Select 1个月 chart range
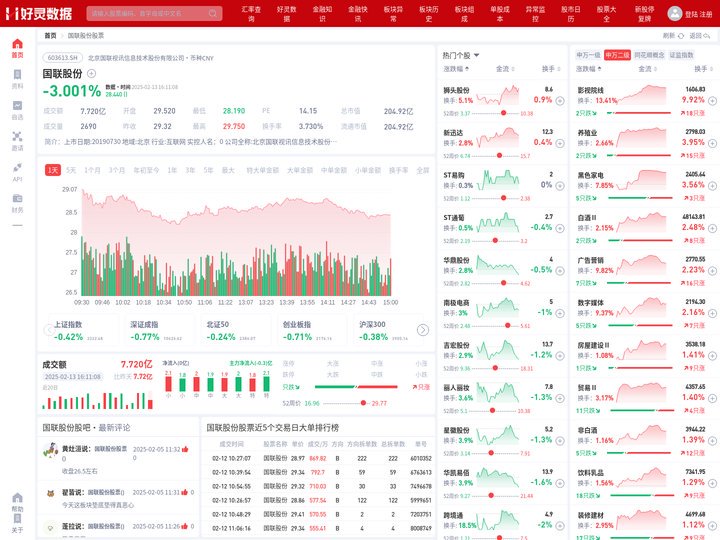The image size is (720, 540). pos(92,170)
